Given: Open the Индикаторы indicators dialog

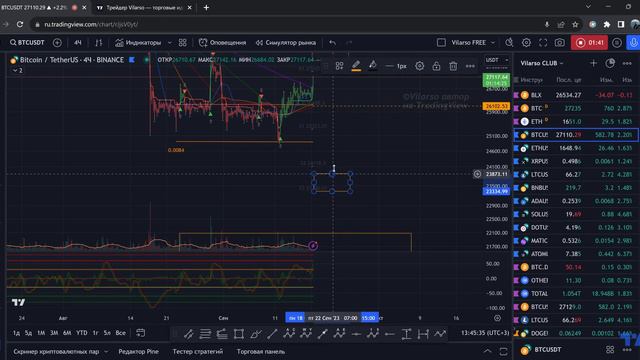Looking at the screenshot, I should click(x=138, y=42).
